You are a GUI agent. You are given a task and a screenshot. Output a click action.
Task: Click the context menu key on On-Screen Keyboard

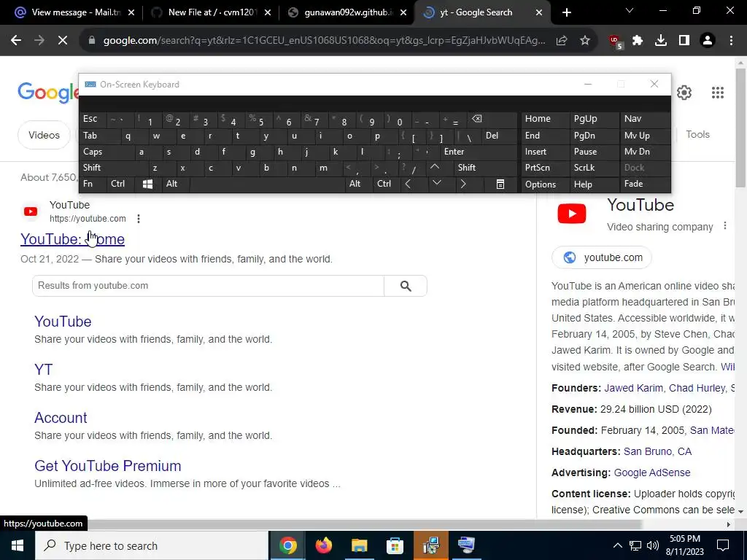click(x=500, y=184)
